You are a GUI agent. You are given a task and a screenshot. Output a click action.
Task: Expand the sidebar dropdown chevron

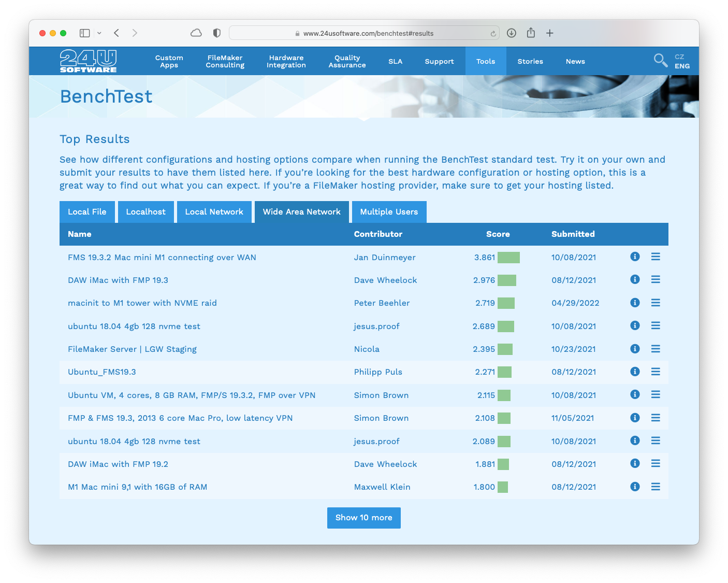(99, 33)
